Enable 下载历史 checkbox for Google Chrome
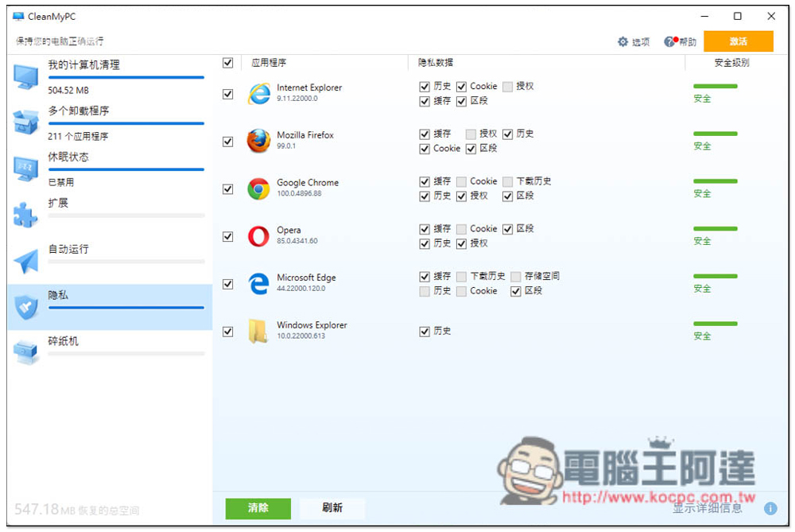The width and height of the screenshot is (795, 532). (507, 181)
